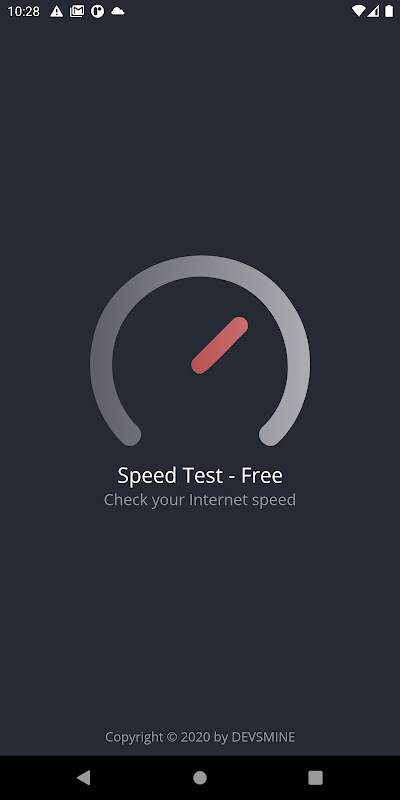Screen dimensions: 400x800
Task: Tap the red speedometer needle
Action: click(x=219, y=345)
